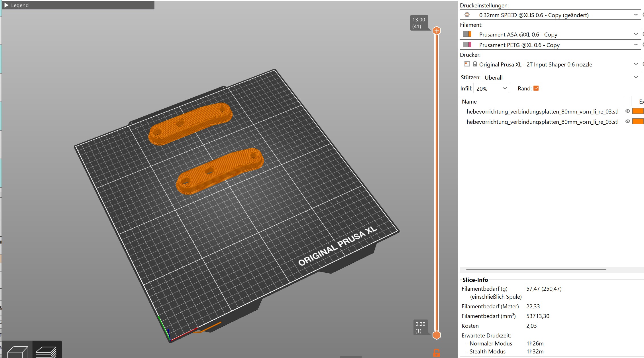Click the filament volume value 53713,30
This screenshot has height=358, width=644.
pos(538,316)
